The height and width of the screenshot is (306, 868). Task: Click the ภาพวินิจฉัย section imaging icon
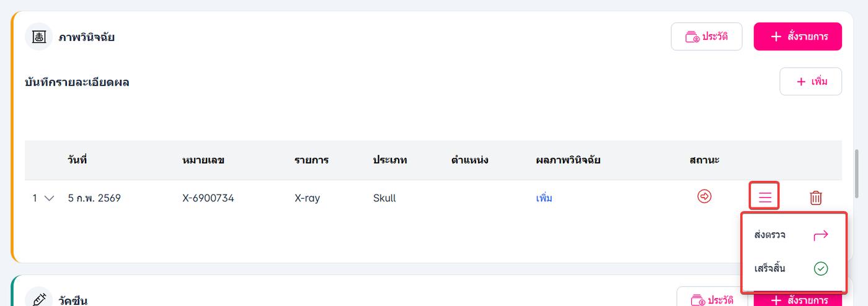(38, 37)
